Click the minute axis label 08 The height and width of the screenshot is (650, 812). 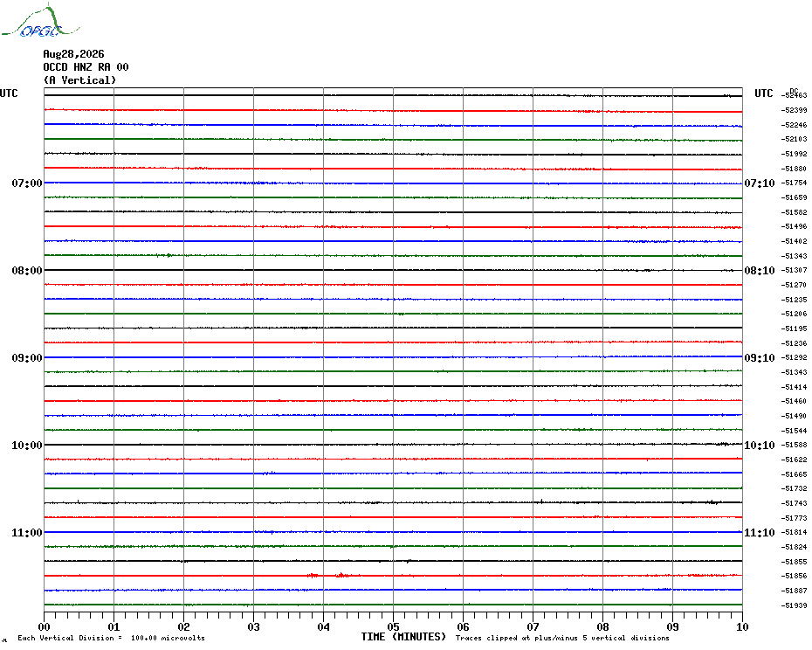602,626
